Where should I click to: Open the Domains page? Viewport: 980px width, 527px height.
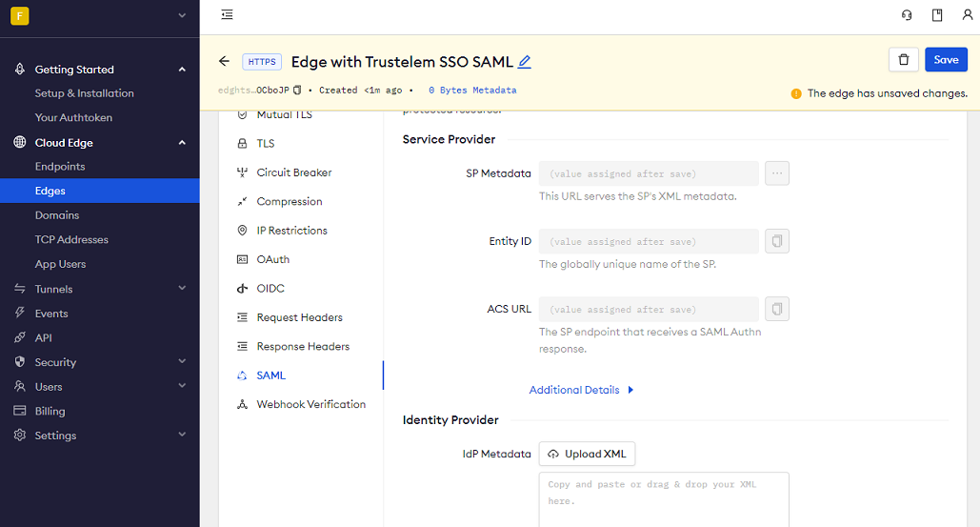coord(57,215)
